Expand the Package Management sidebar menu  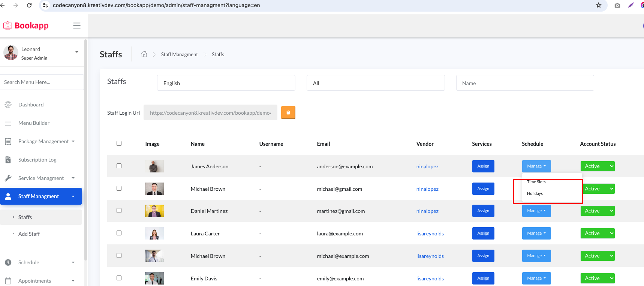pos(43,141)
